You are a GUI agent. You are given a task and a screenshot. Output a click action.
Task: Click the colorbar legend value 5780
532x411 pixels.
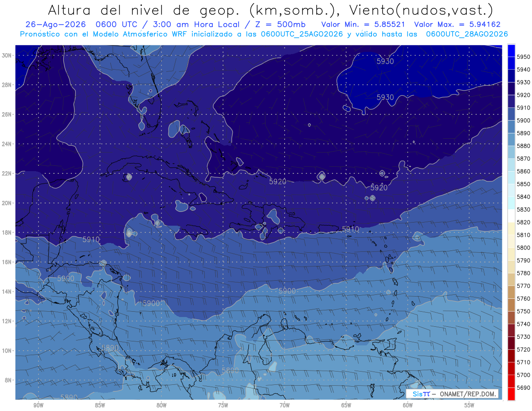[x=524, y=273]
